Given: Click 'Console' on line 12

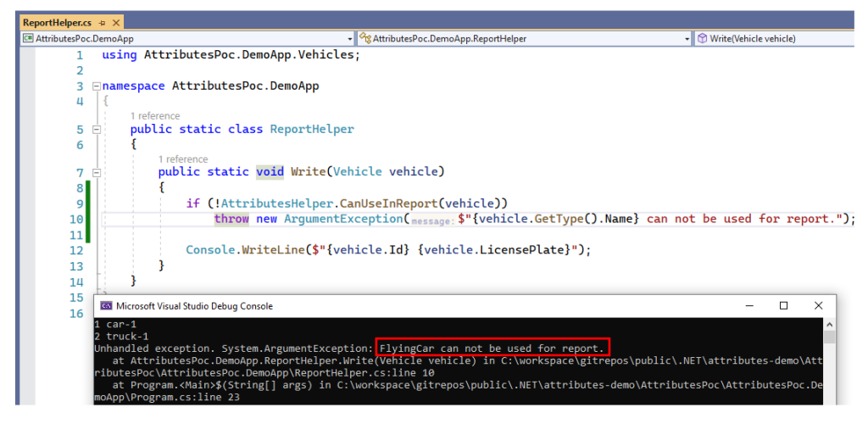Looking at the screenshot, I should [x=210, y=249].
